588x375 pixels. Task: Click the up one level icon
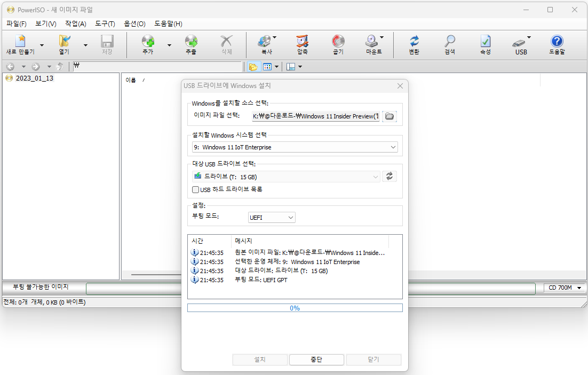click(x=59, y=67)
